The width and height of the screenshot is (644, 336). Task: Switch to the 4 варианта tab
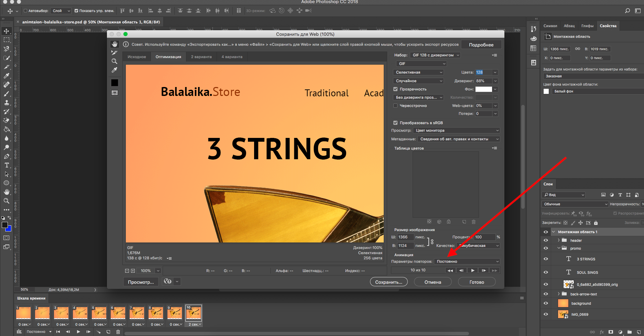tap(232, 57)
